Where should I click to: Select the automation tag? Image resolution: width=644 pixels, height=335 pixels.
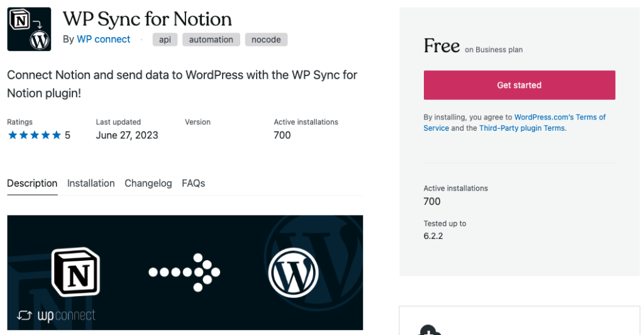point(211,40)
